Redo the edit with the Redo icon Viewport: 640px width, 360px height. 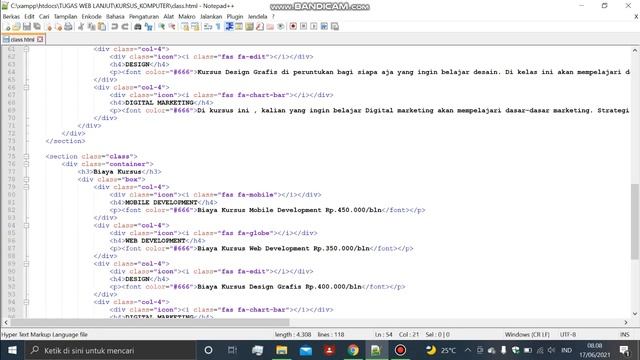point(125,27)
